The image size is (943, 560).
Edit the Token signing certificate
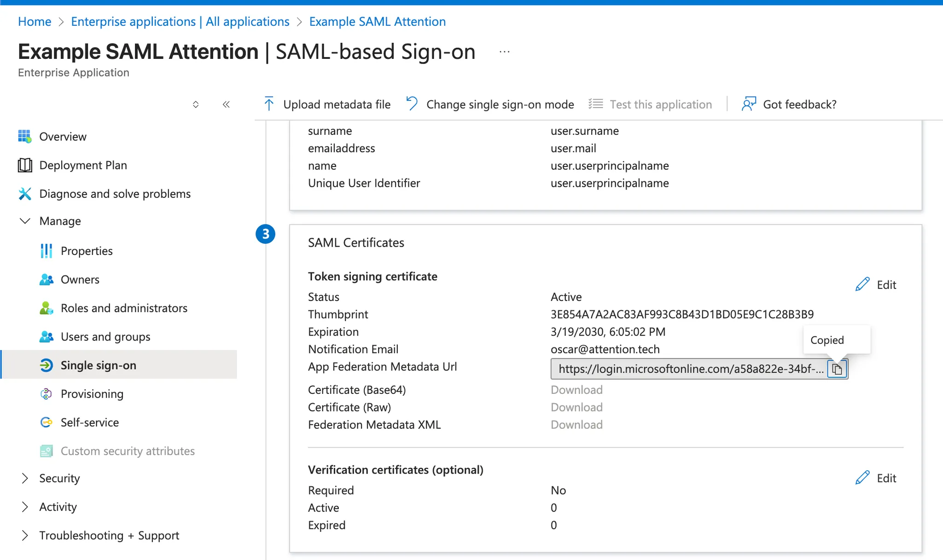pos(876,285)
